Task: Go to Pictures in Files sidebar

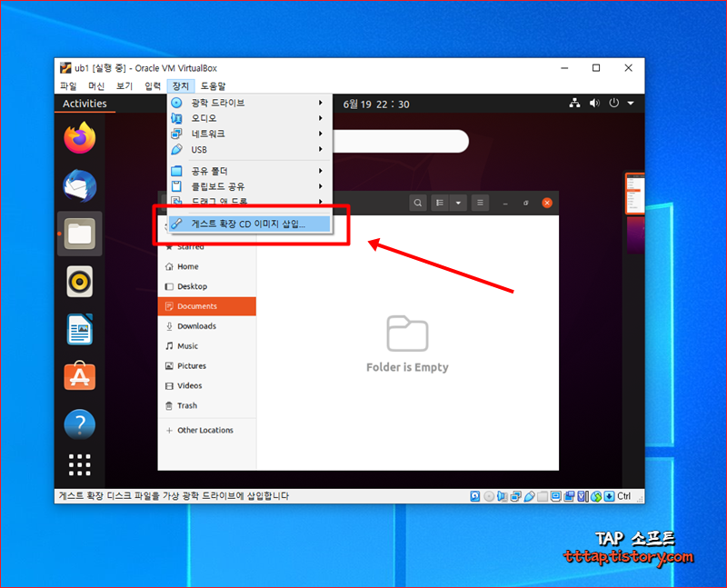Action: click(x=207, y=366)
